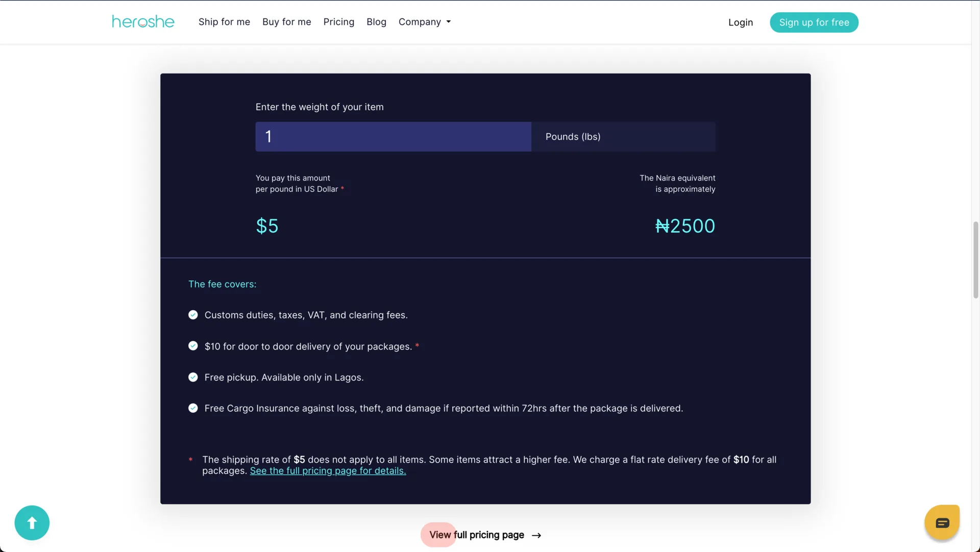Open See the full pricing page for details link
The height and width of the screenshot is (552, 980).
(x=328, y=471)
